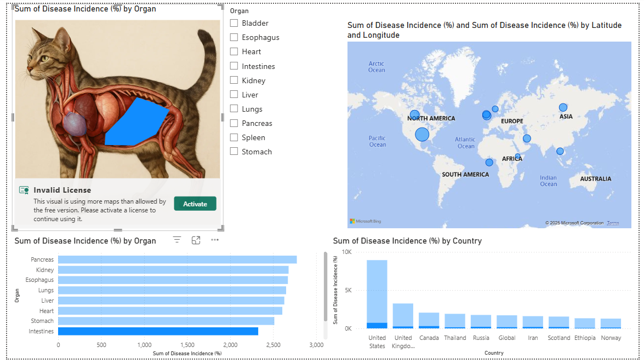Click the Intestines bar in the chart
The width and height of the screenshot is (644, 364).
(x=158, y=331)
